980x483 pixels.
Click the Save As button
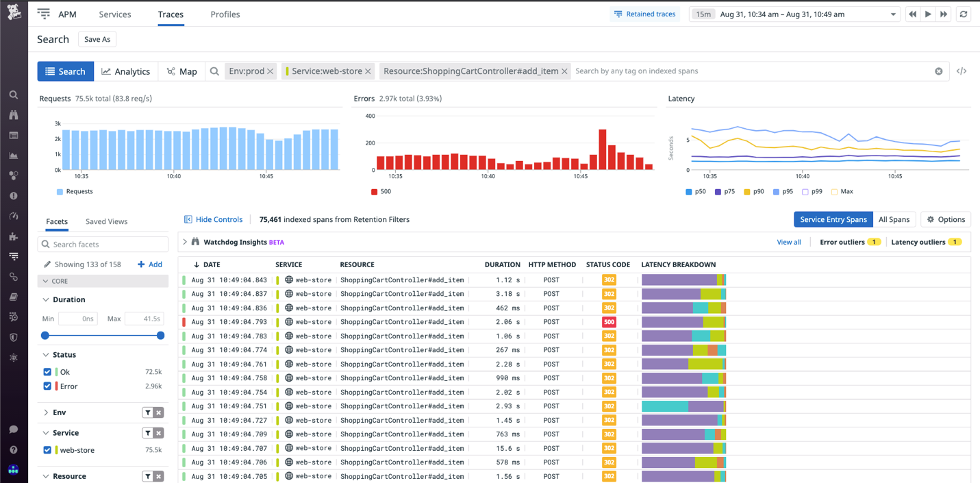coord(97,39)
